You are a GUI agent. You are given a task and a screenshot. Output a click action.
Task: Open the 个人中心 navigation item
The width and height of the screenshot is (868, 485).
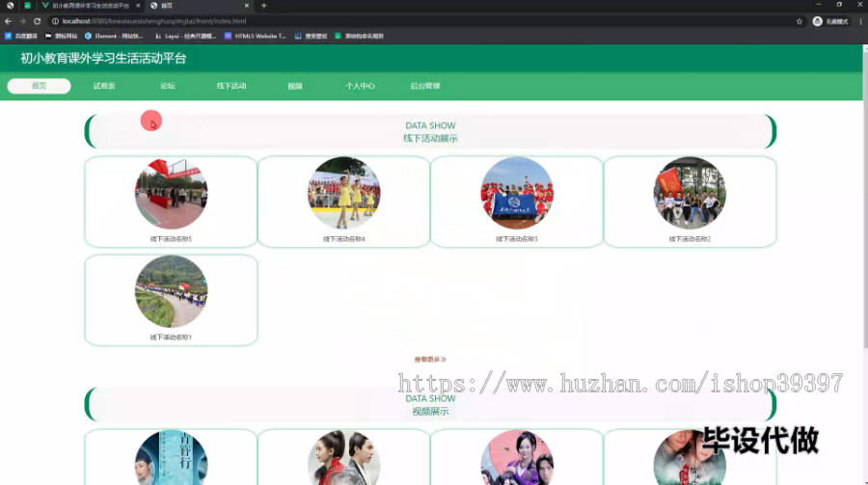(x=360, y=86)
